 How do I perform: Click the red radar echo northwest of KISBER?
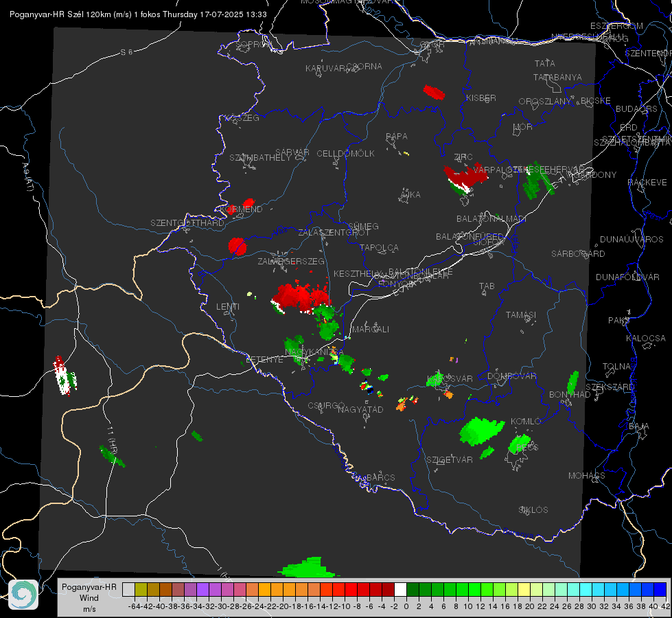pos(434,92)
